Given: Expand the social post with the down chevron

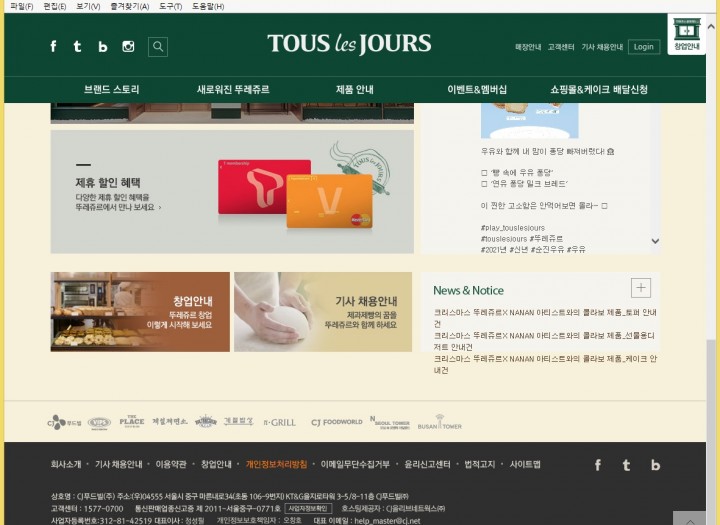Looking at the screenshot, I should [x=655, y=241].
